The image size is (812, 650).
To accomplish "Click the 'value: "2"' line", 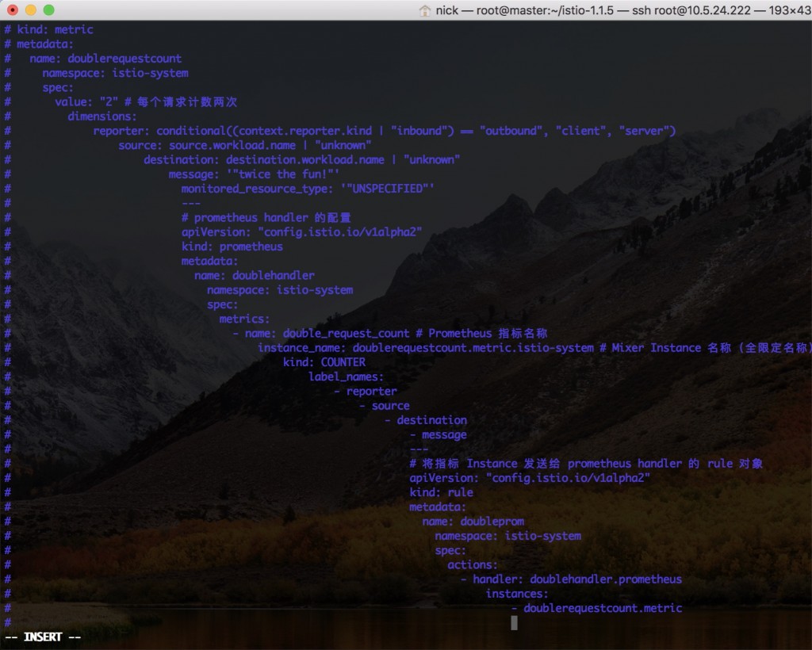I will click(146, 102).
